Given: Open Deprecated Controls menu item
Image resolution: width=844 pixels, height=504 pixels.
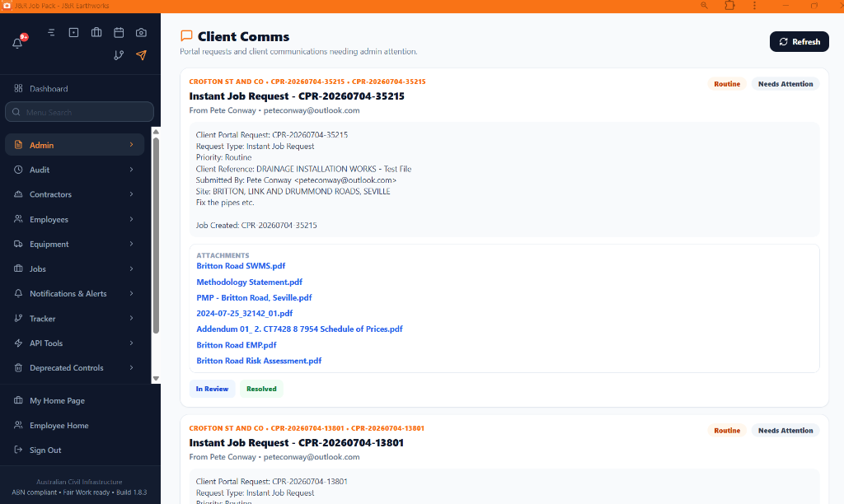Looking at the screenshot, I should (75, 367).
